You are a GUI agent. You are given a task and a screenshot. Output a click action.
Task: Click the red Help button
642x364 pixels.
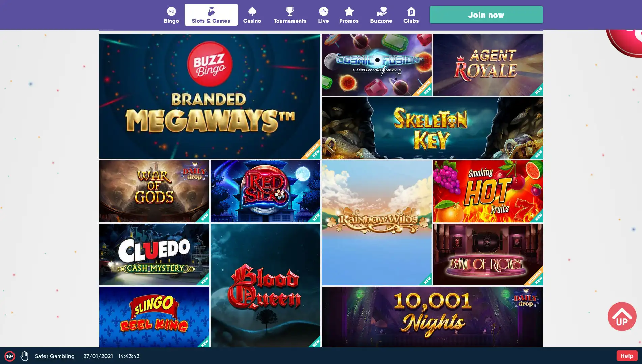tap(627, 356)
